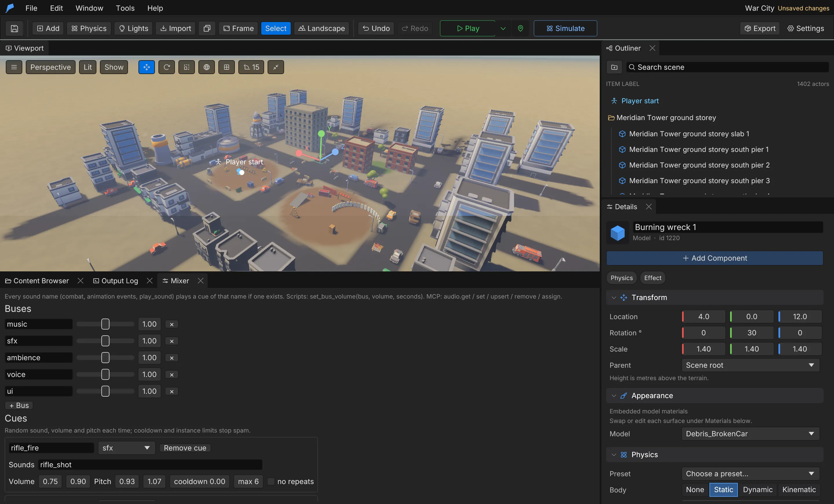Click the duplicate icon next to Import
This screenshot has width=834, height=504.
click(207, 28)
